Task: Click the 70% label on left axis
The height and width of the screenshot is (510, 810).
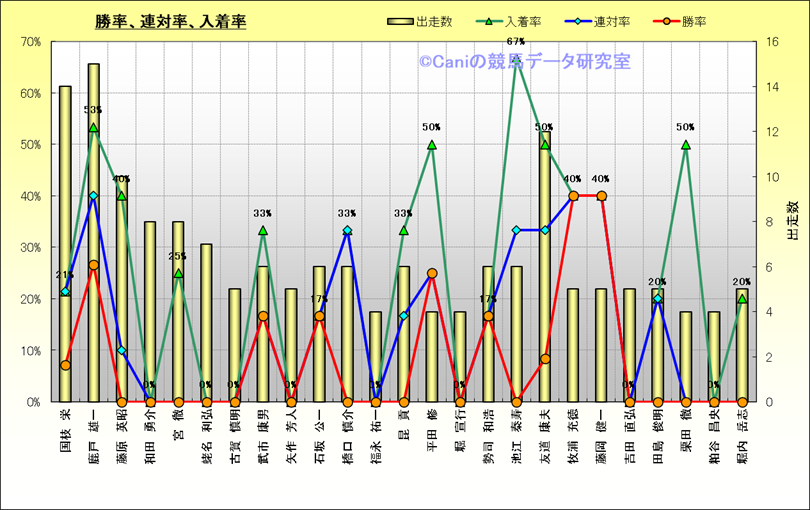Action: coord(29,42)
